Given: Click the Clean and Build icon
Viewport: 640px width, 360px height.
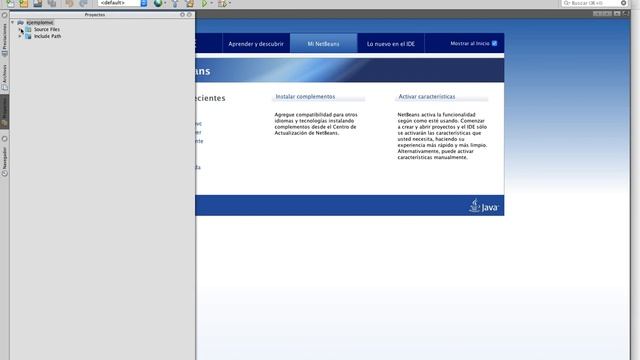Looking at the screenshot, I should 189,3.
